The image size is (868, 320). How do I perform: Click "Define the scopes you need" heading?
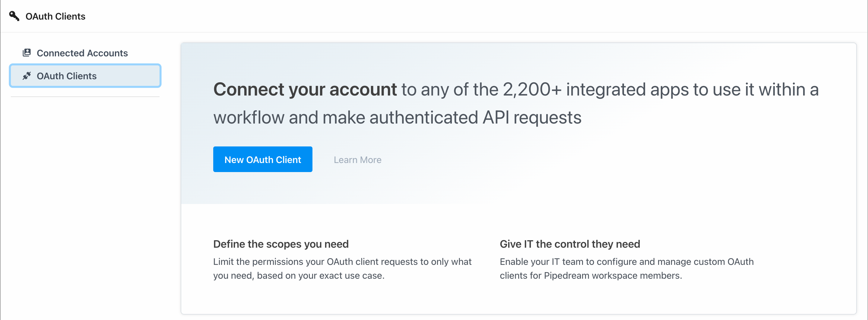[x=281, y=244]
